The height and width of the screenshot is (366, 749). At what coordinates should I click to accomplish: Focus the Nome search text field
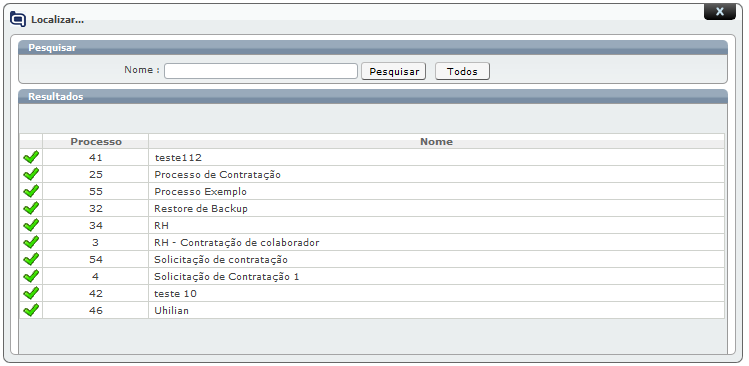[x=261, y=71]
